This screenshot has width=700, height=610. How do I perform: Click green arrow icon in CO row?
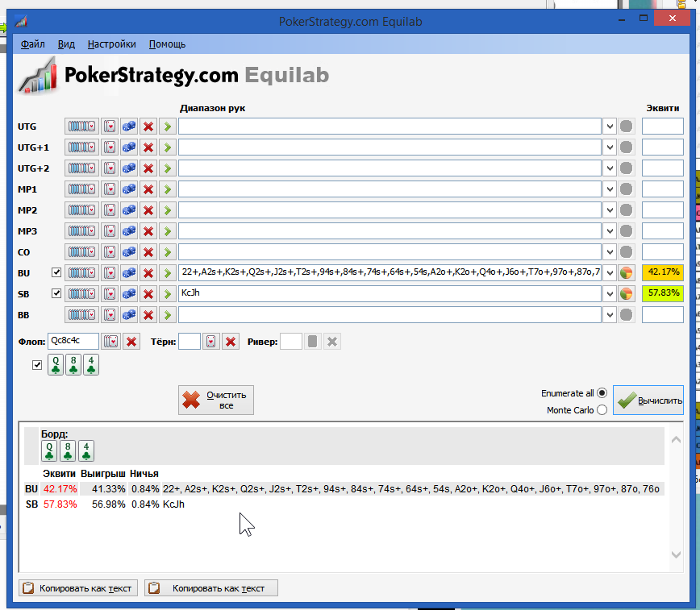click(x=168, y=252)
